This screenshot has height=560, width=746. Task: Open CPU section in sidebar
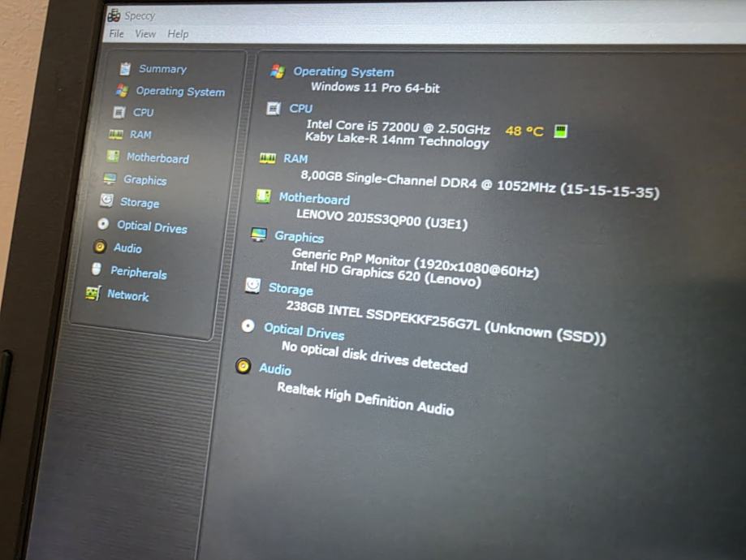143,113
